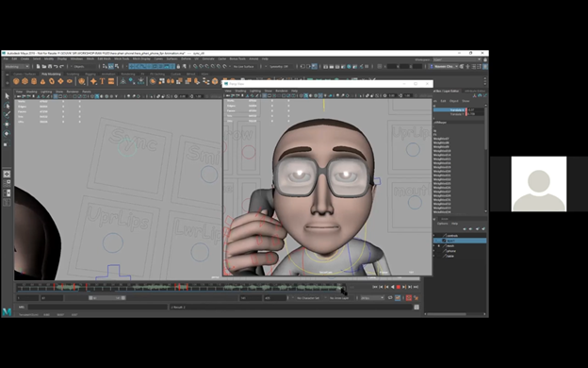Create a polygon sphere from the shelf
This screenshot has width=588, height=368.
coord(16,81)
